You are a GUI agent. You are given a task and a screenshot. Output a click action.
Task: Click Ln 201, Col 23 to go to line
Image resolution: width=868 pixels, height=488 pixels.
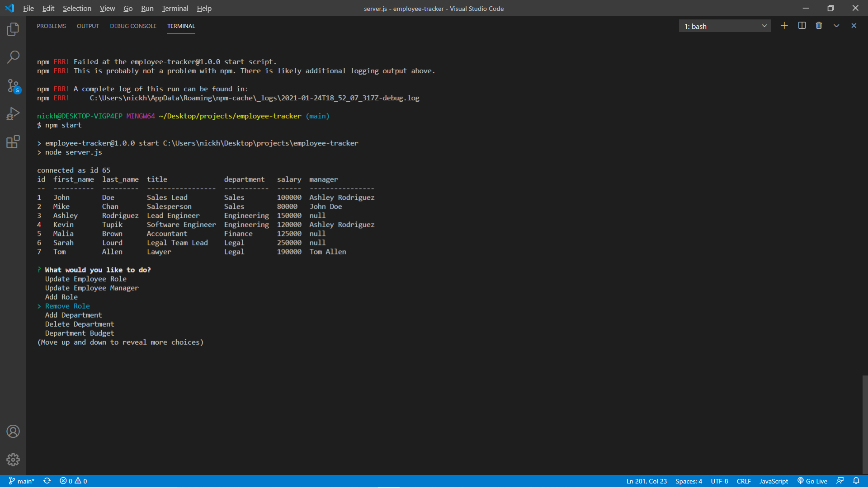[646, 481]
